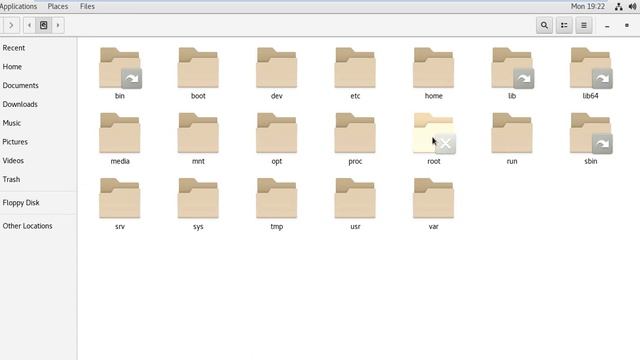This screenshot has width=640, height=360.
Task: Select the tmp folder
Action: 276,198
